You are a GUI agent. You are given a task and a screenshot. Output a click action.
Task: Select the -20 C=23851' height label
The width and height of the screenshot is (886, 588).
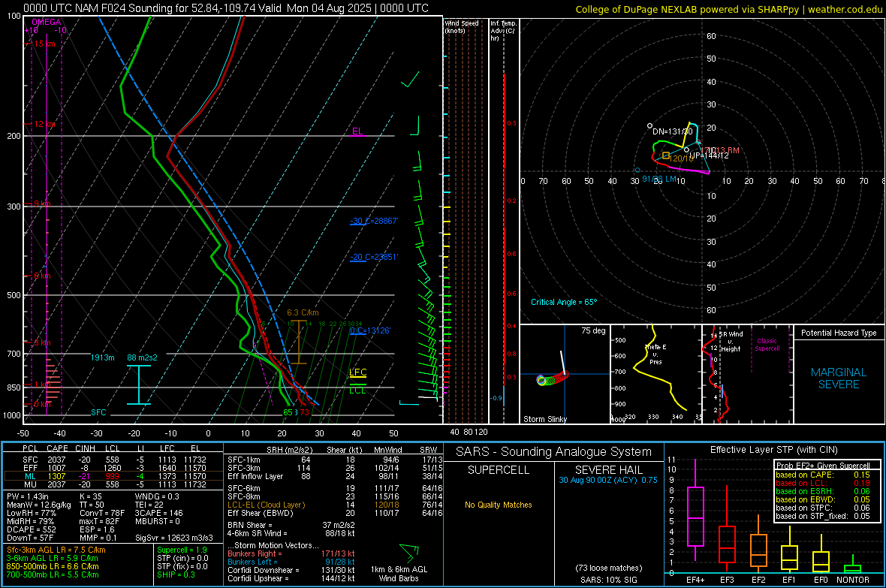373,257
